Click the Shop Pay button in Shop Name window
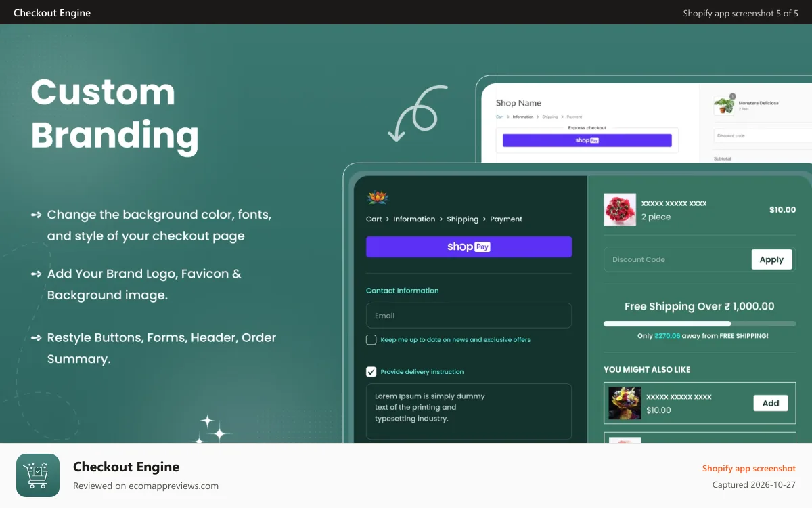The height and width of the screenshot is (508, 812). pos(587,140)
